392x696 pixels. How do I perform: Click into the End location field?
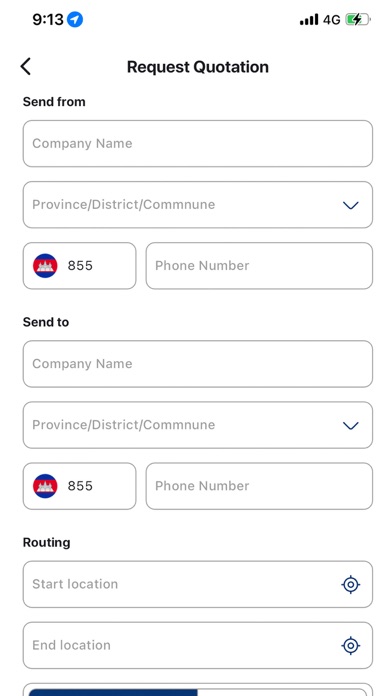coord(198,645)
